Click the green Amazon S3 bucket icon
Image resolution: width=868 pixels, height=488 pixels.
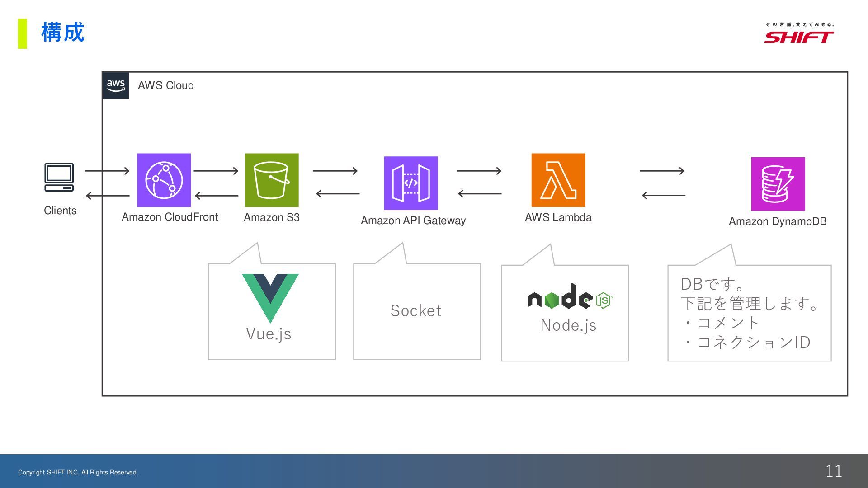pyautogui.click(x=272, y=180)
